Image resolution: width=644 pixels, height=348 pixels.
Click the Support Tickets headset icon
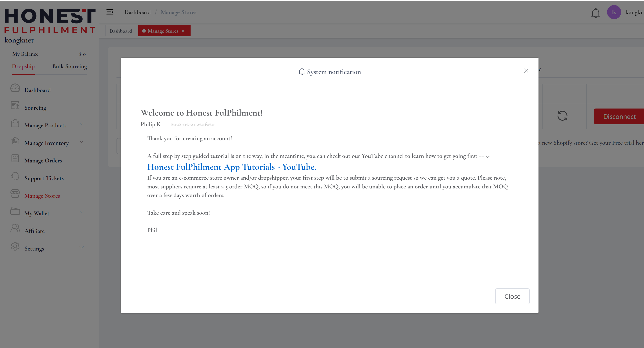pos(15,176)
